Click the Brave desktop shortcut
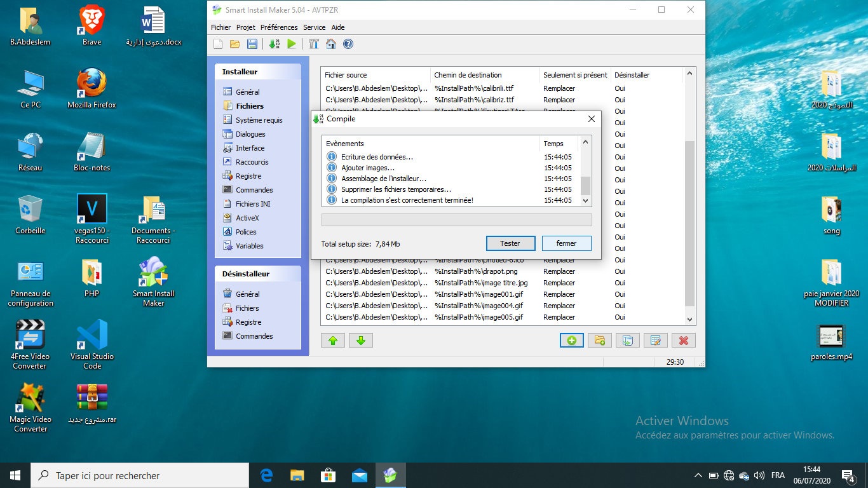868x488 pixels. pyautogui.click(x=92, y=26)
